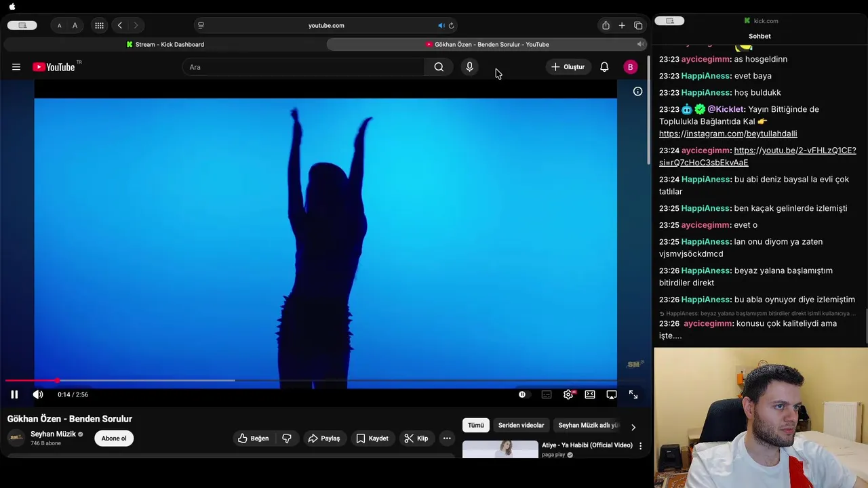This screenshot has height=488, width=868.
Task: Click the Sohbet chat heading
Action: point(759,36)
